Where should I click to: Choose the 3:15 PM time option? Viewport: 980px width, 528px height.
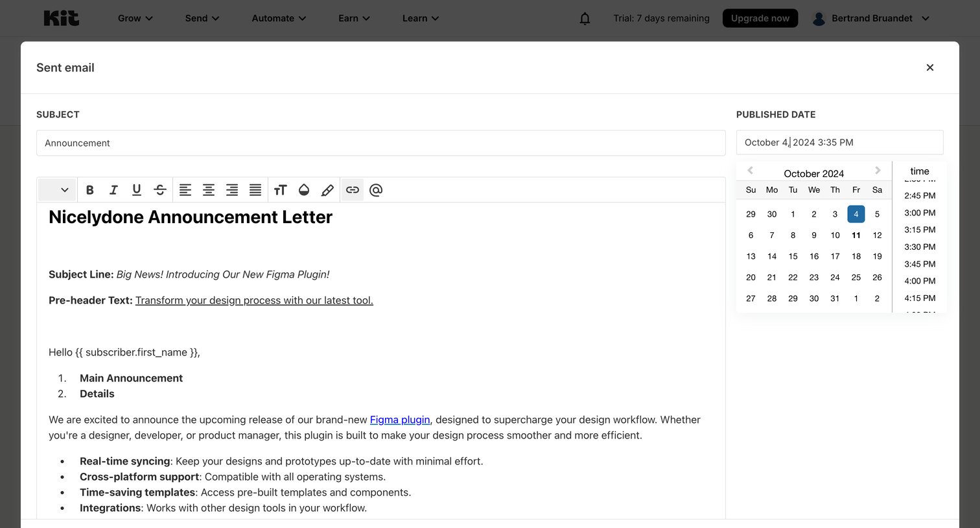(920, 230)
